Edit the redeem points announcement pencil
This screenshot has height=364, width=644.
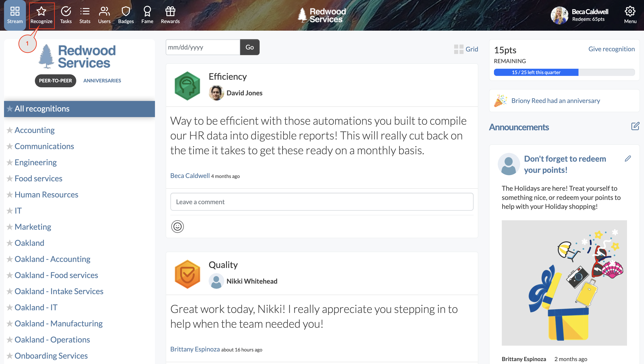pos(628,159)
